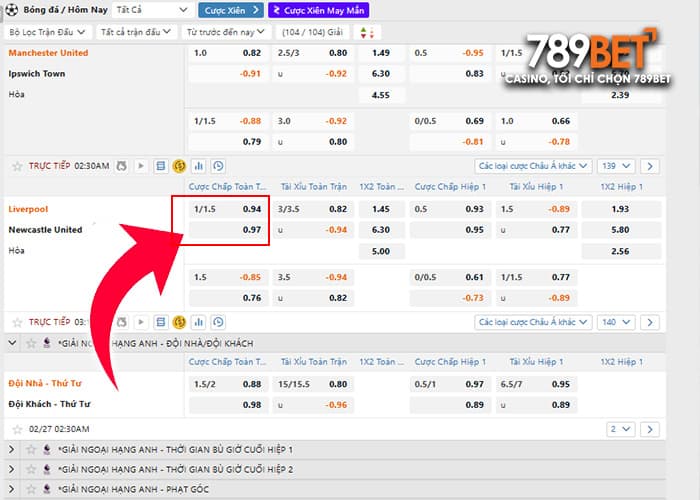Screen dimensions: 700x500
Task: Click the play stream icon below the Liverpool match
Action: point(141,322)
